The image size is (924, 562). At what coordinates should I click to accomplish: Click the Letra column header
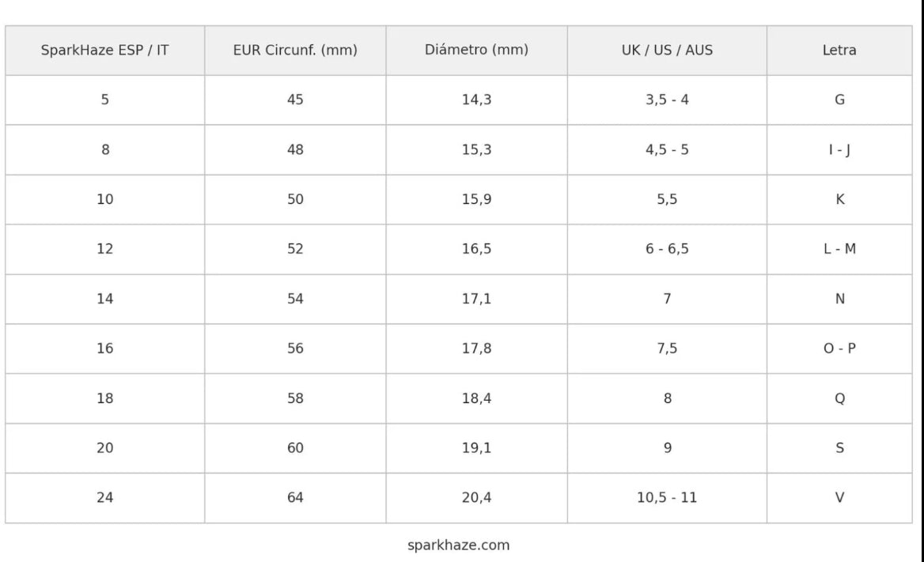coord(839,50)
